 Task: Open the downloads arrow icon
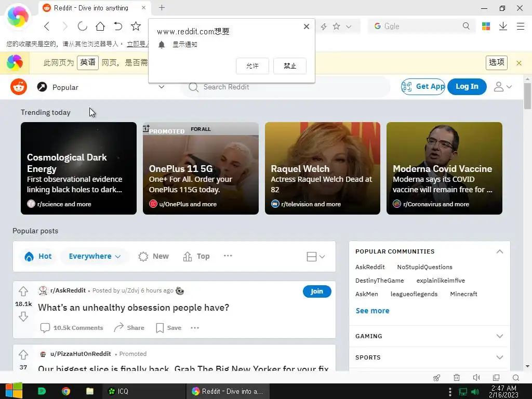pyautogui.click(x=503, y=26)
